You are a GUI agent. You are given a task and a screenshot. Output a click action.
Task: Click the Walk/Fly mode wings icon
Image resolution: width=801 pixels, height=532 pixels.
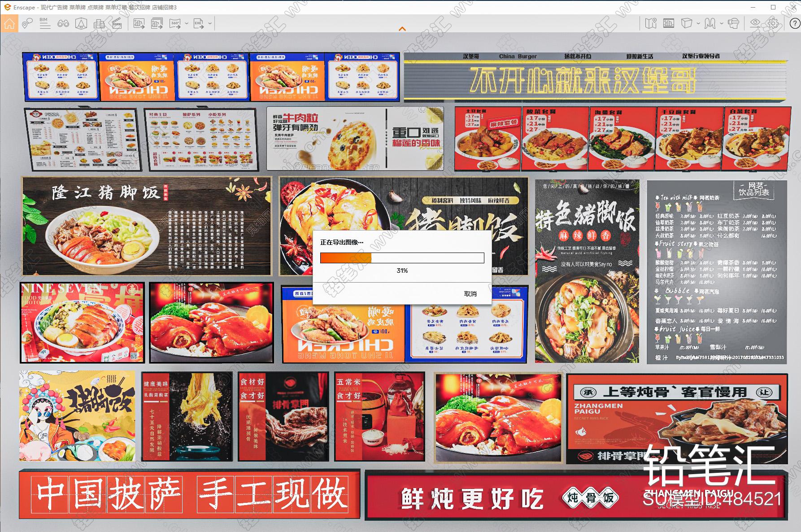(710, 23)
